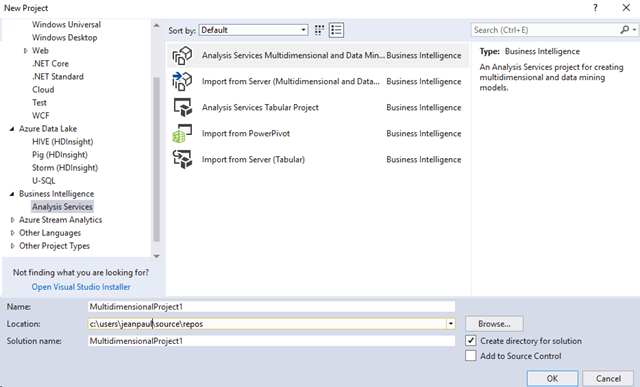Viewport: 640px width, 387px height.
Task: Open Visual Studio Installer link
Action: tap(81, 287)
